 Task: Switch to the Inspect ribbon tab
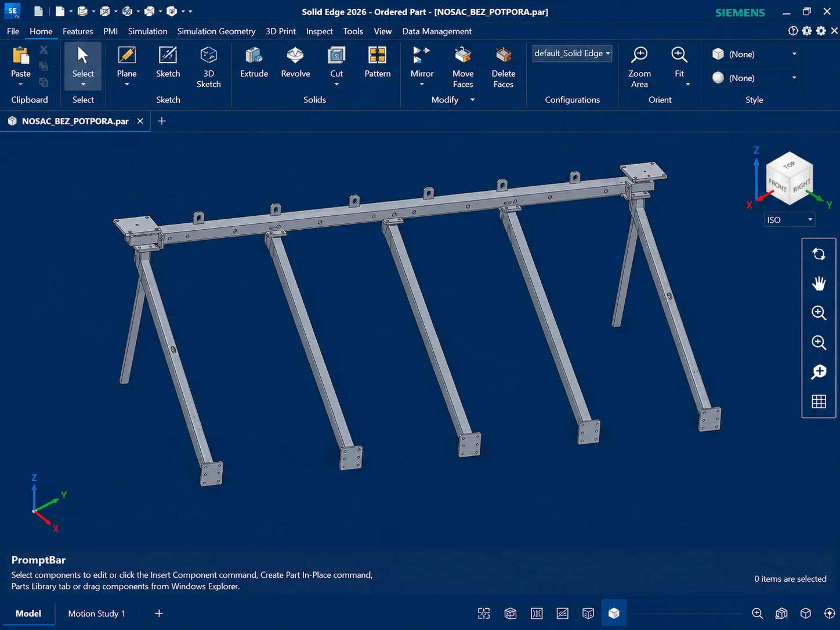coord(320,31)
